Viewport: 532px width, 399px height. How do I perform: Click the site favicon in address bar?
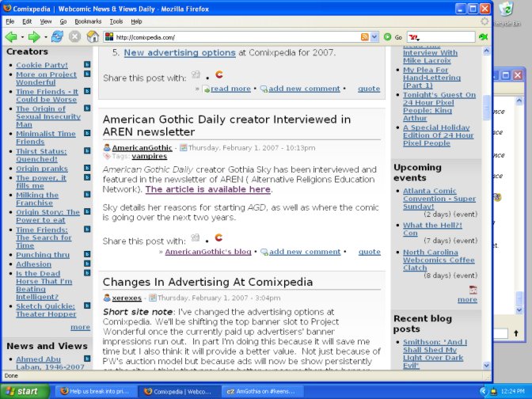(109, 37)
